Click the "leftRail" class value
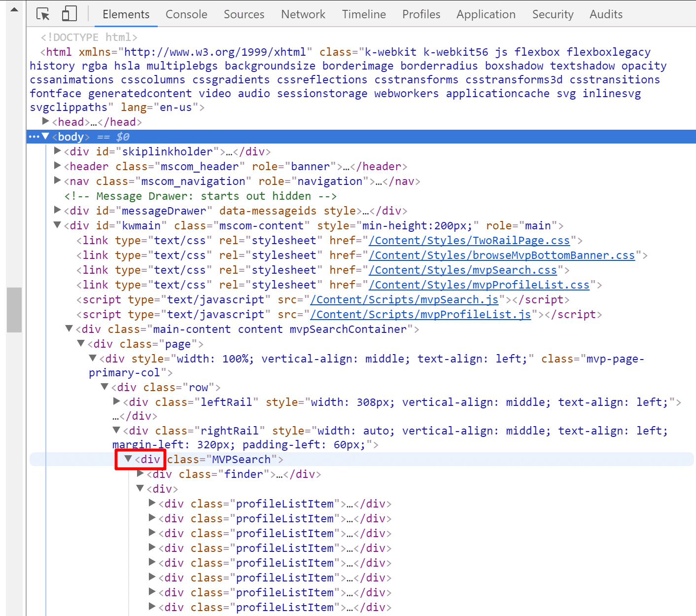This screenshot has width=696, height=616. (226, 402)
